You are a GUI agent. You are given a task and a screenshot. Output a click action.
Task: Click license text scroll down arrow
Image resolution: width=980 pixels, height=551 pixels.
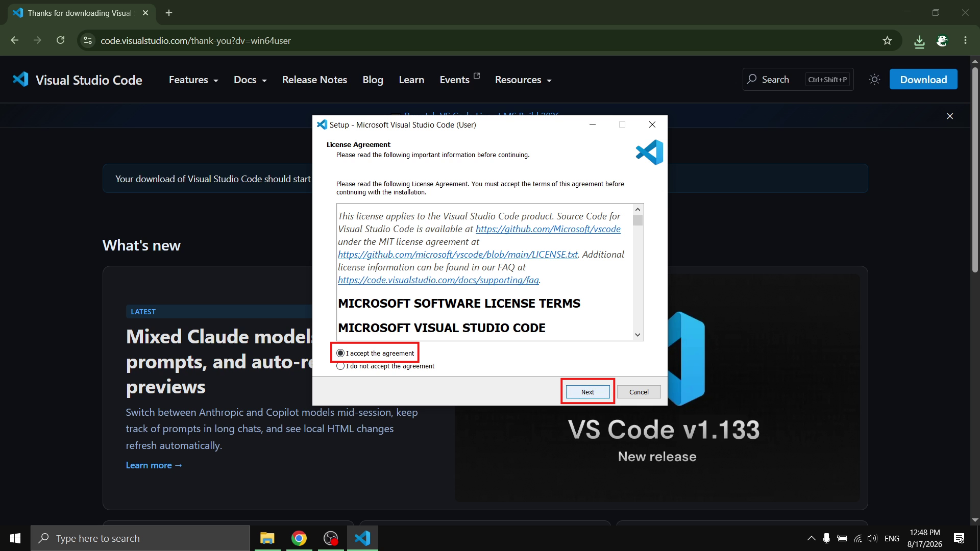638,335
